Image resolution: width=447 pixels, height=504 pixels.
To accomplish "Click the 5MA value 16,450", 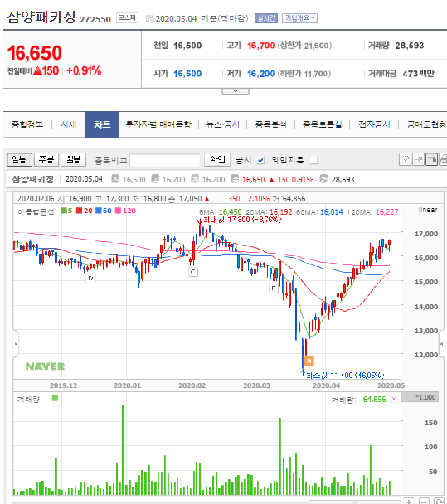I will 231,212.
